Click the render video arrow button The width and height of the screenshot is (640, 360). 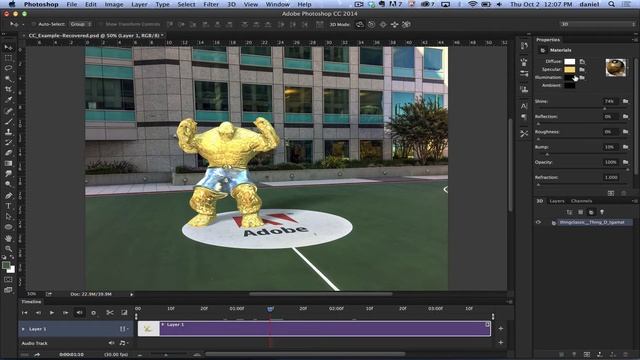(x=37, y=355)
